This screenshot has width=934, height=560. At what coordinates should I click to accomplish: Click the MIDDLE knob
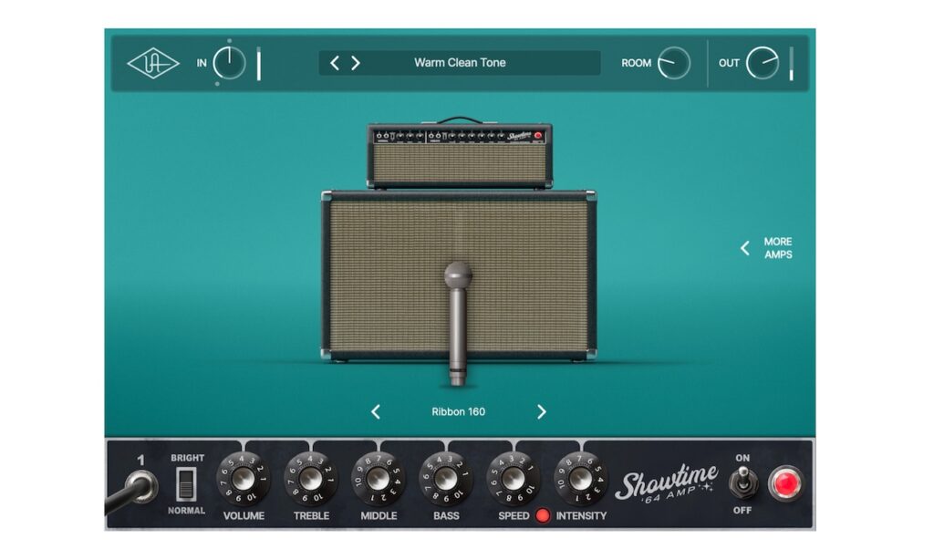(x=379, y=479)
